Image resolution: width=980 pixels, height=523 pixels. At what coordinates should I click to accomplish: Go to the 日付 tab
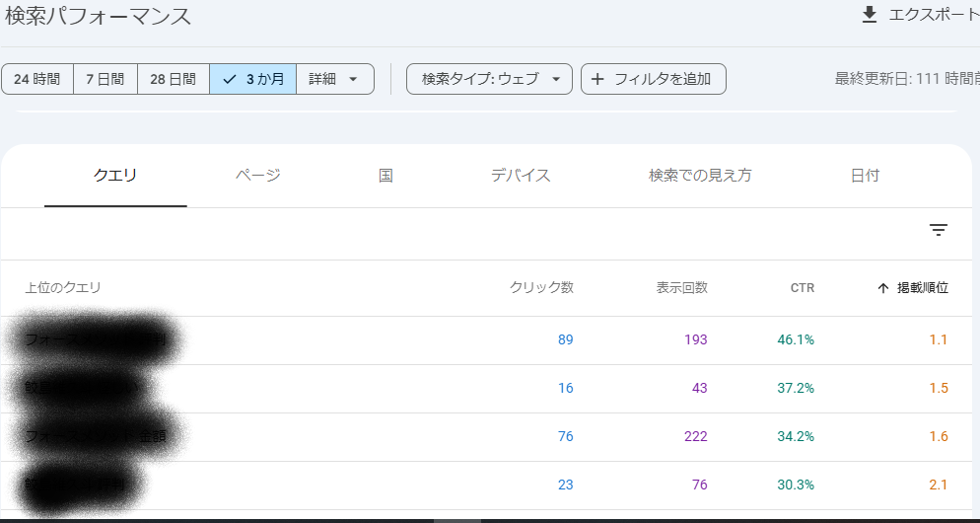coord(865,176)
